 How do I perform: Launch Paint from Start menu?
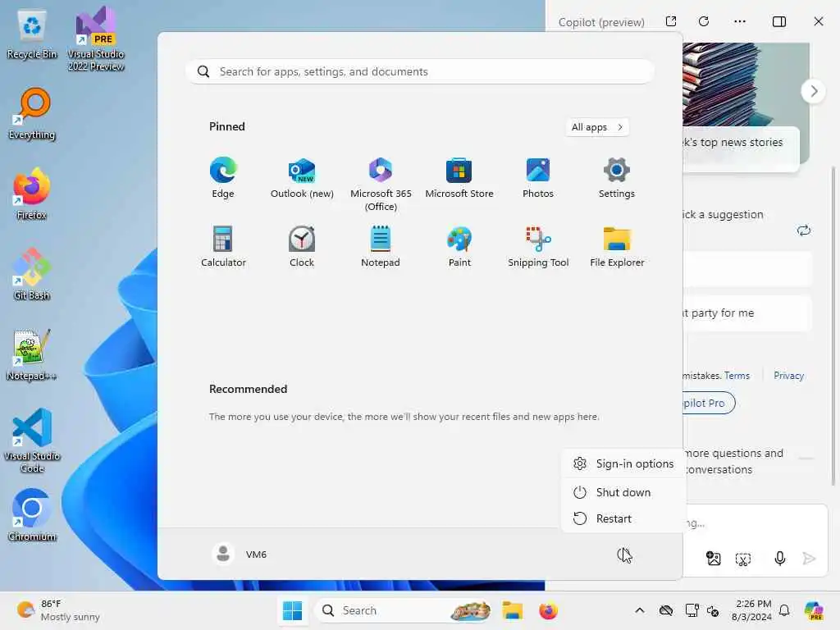(459, 247)
